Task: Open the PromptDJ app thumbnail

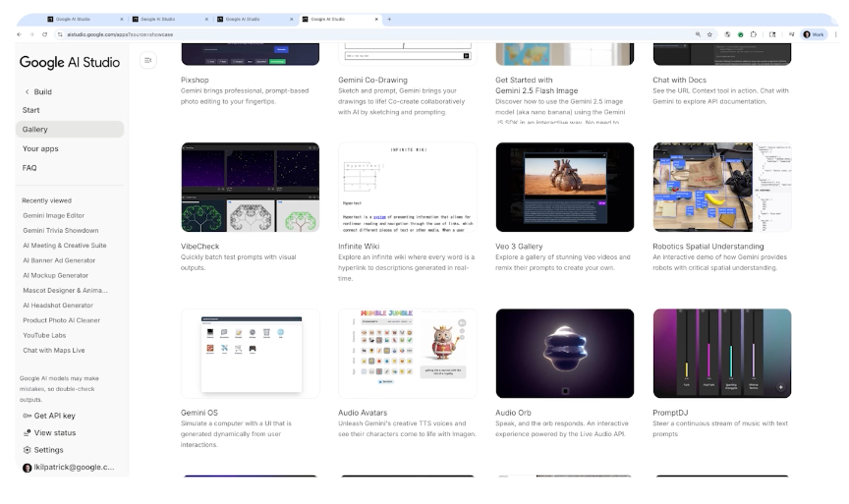Action: (x=722, y=354)
